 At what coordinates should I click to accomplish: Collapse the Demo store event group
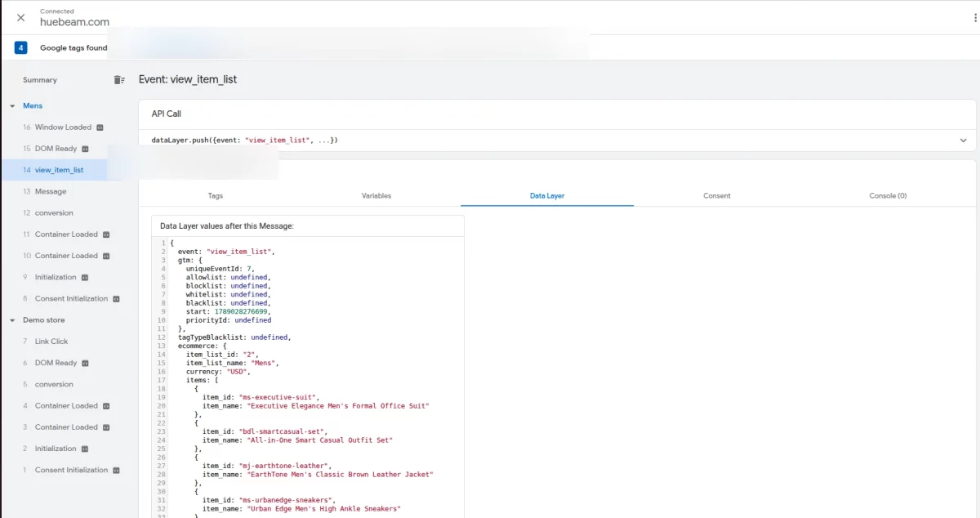(12, 320)
